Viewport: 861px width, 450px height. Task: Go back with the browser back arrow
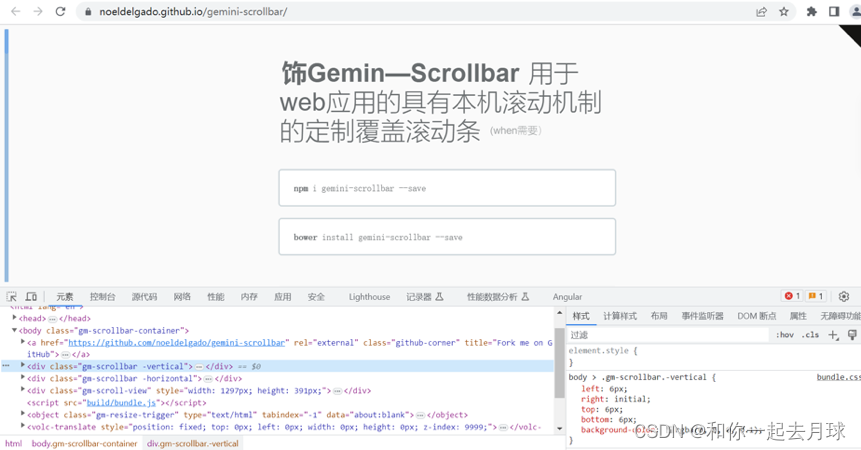[15, 12]
